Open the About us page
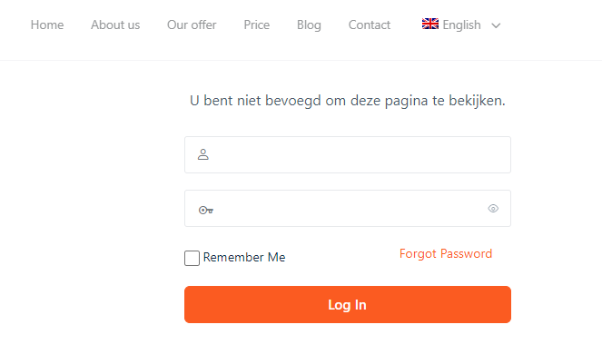The image size is (602, 364). point(115,25)
